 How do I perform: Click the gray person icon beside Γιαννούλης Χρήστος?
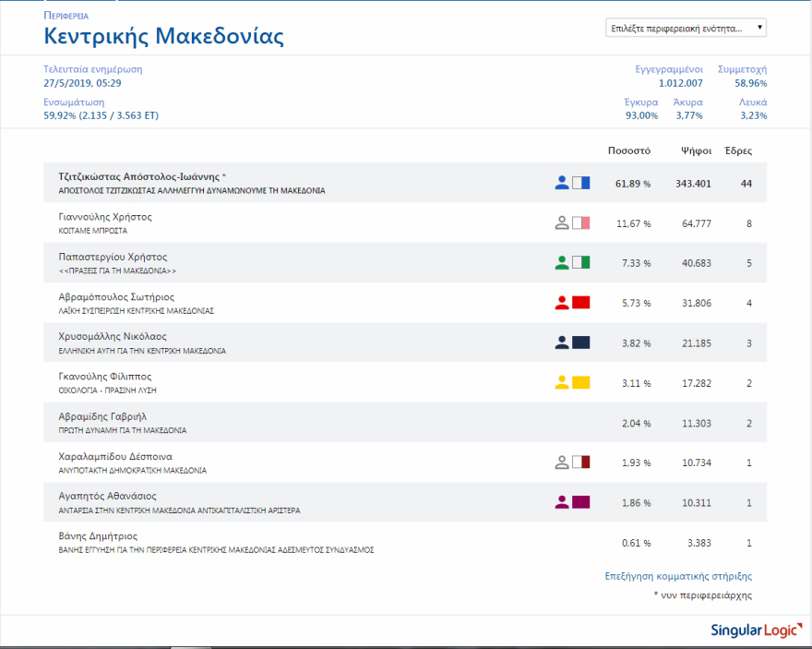point(562,222)
